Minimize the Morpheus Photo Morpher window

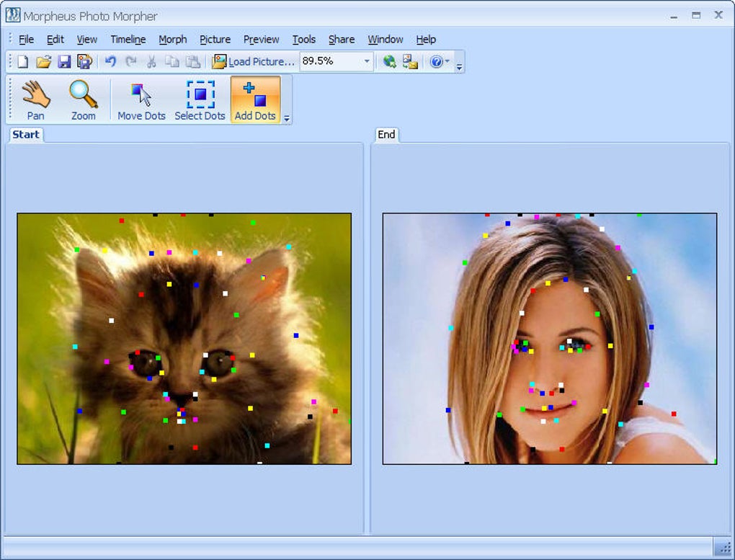pyautogui.click(x=674, y=17)
